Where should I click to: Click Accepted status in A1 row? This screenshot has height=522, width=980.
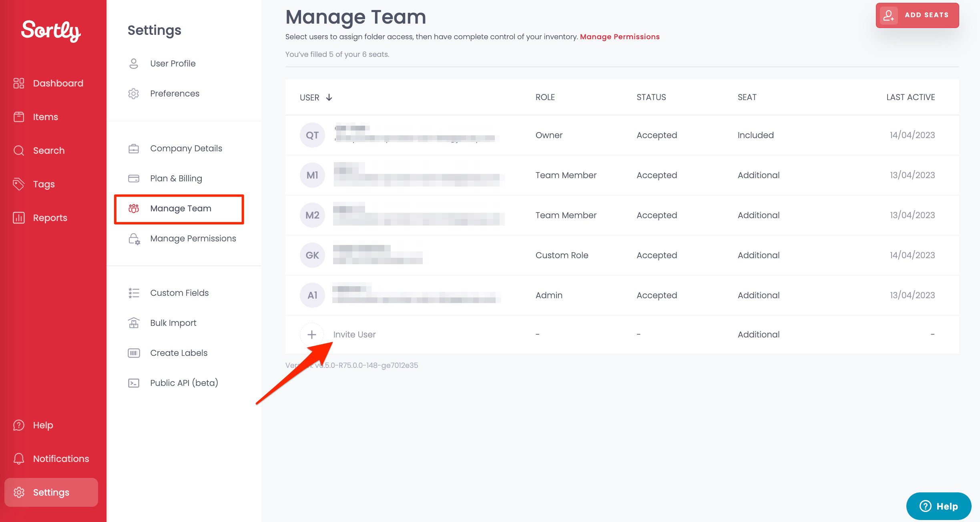click(x=657, y=295)
